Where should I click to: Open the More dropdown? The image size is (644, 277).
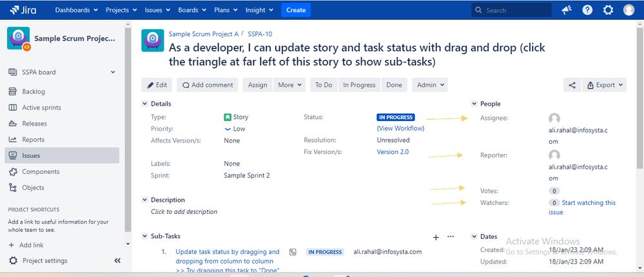click(289, 85)
